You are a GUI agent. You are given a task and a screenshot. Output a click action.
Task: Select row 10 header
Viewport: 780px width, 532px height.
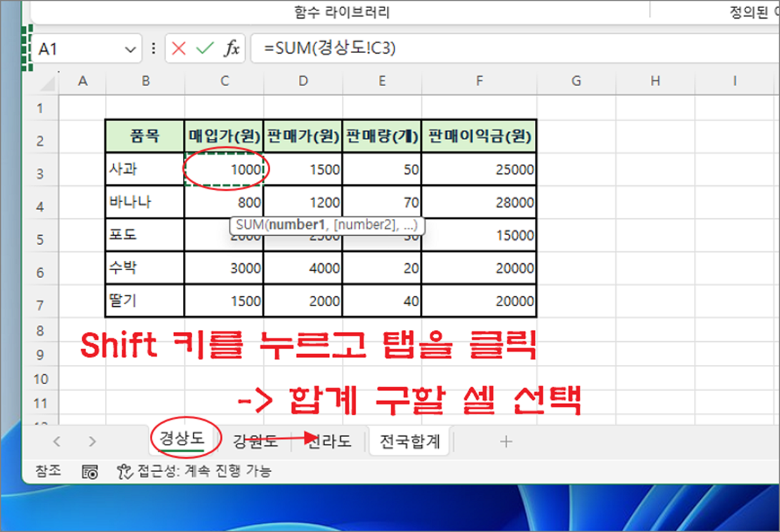click(41, 379)
